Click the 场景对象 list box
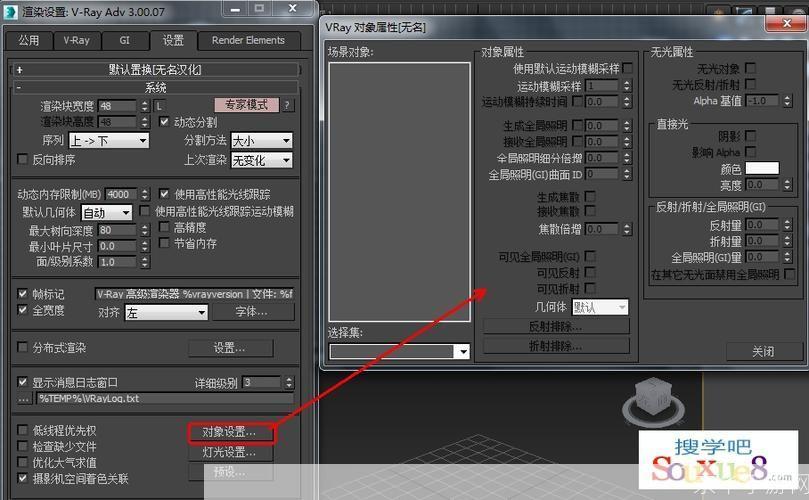The width and height of the screenshot is (809, 500). [399, 192]
